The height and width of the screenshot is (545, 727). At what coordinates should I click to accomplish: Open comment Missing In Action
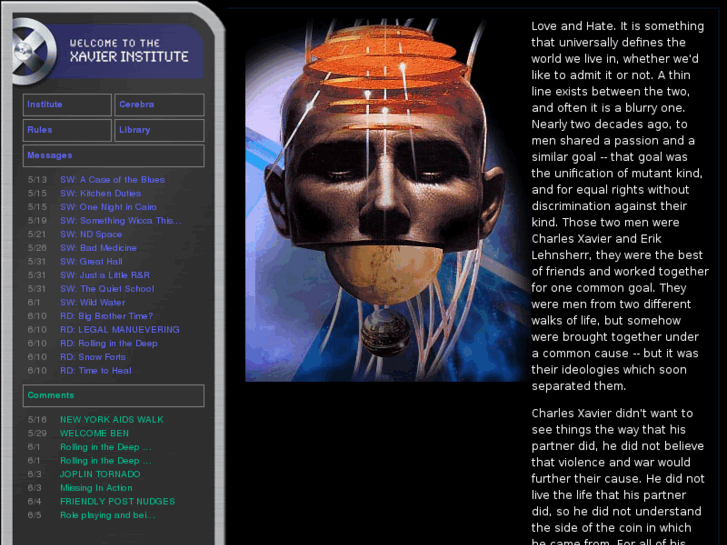96,488
